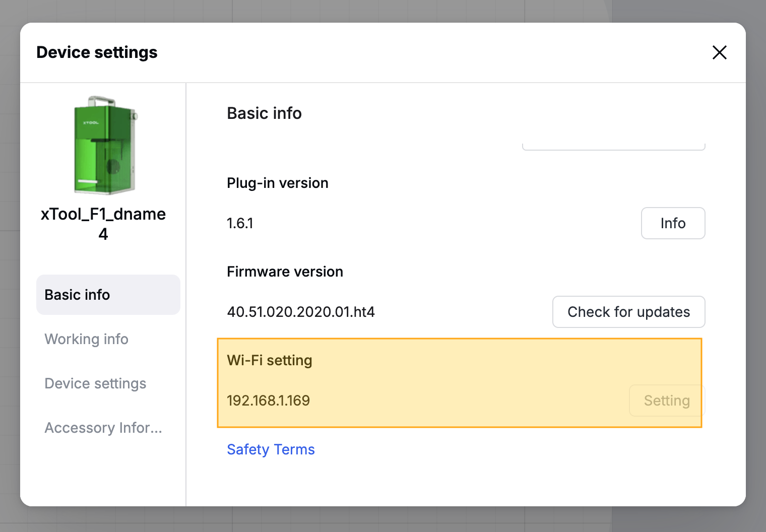Click the Firmware version label

pyautogui.click(x=285, y=272)
